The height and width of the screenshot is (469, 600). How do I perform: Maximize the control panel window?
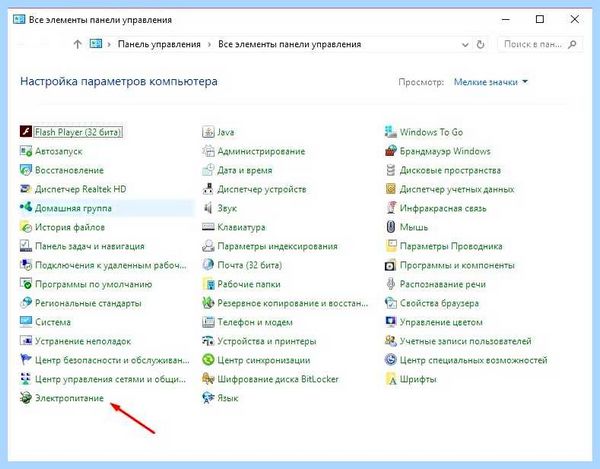point(540,19)
